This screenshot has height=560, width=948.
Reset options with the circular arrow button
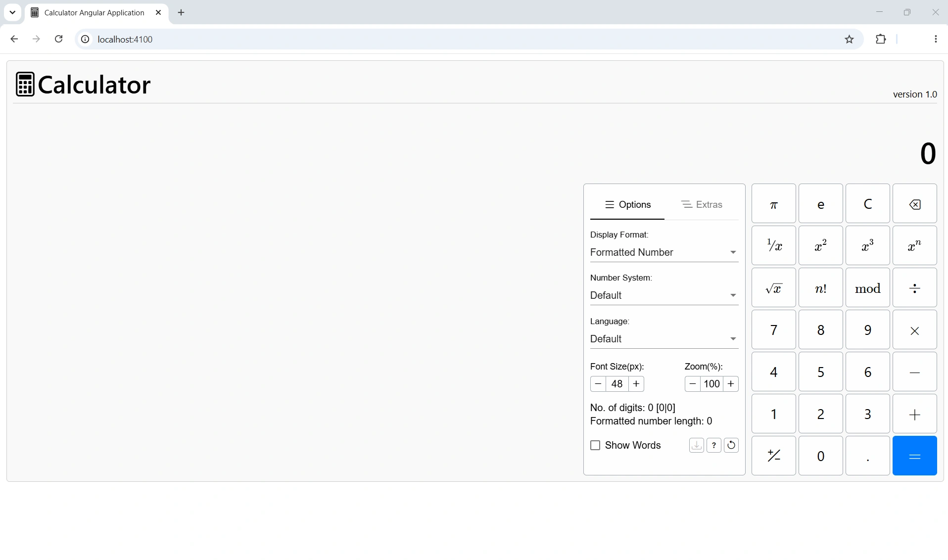click(x=731, y=445)
